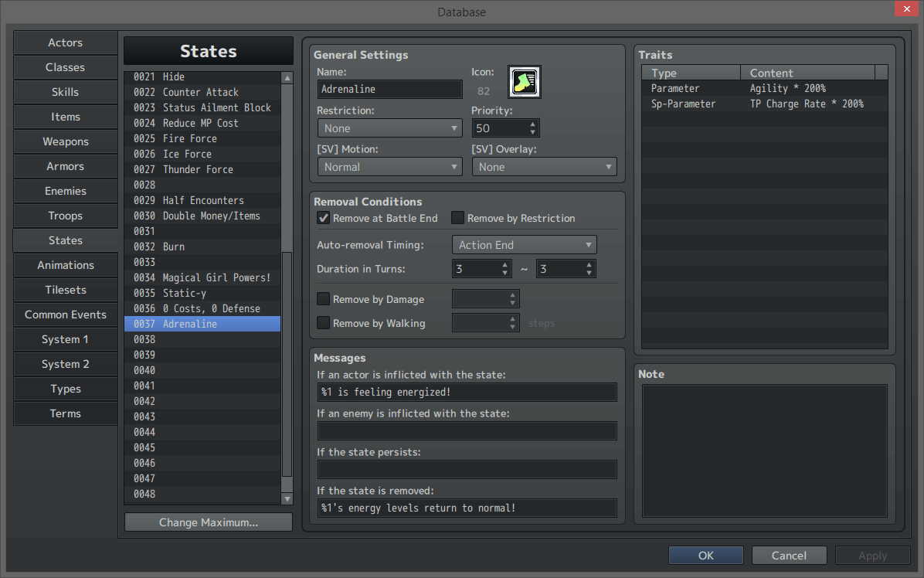Click the Priority value stepper
924x578 pixels.
pyautogui.click(x=533, y=128)
